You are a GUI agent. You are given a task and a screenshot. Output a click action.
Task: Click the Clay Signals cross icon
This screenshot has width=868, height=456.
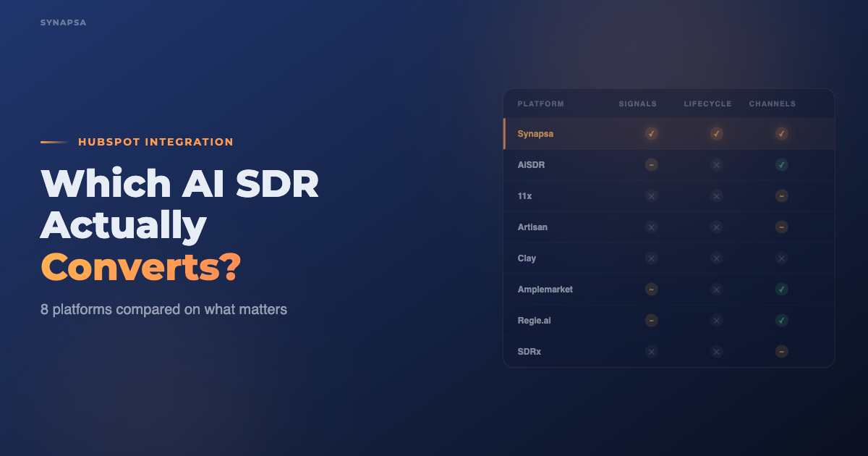click(651, 258)
